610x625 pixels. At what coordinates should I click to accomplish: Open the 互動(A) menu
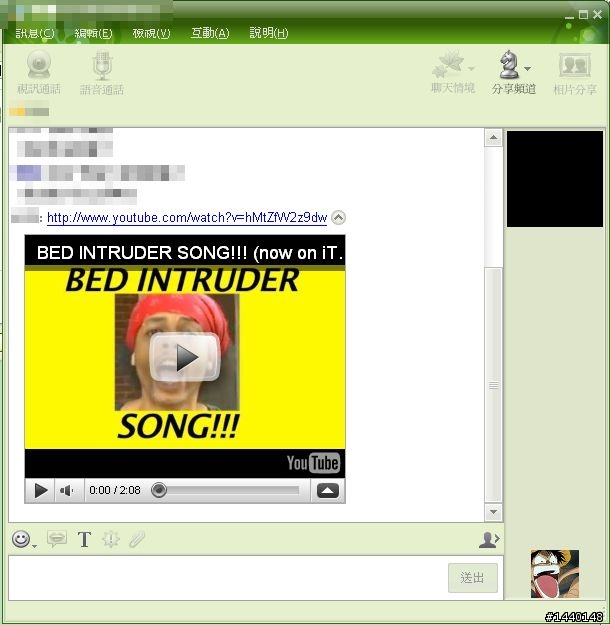pyautogui.click(x=210, y=33)
